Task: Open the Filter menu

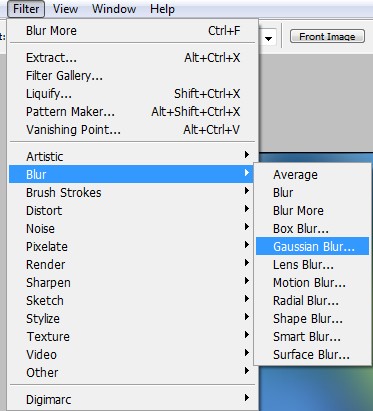Action: [26, 9]
